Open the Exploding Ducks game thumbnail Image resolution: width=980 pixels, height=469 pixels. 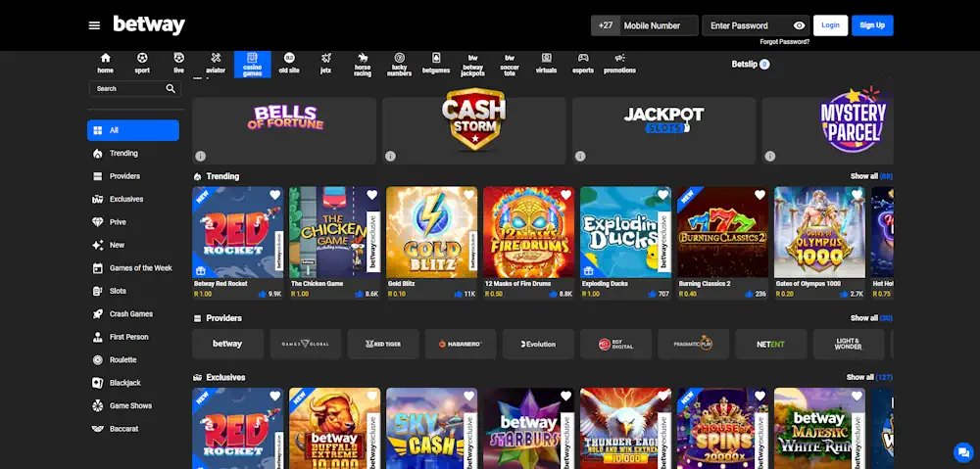point(625,232)
